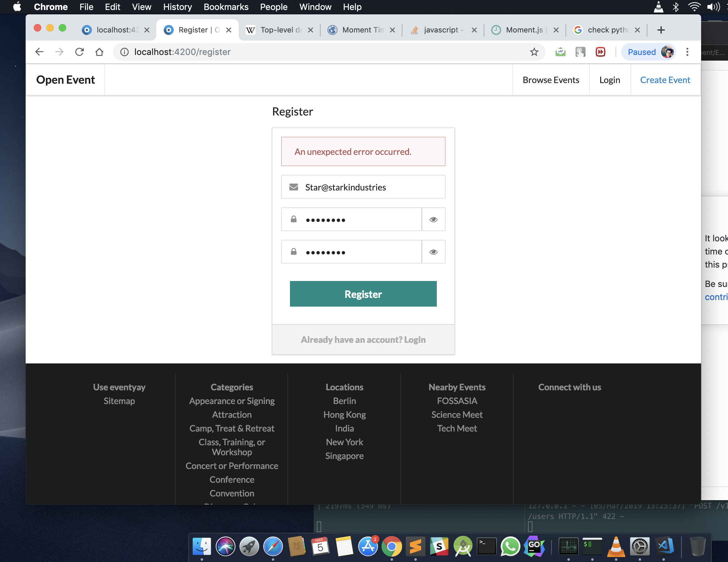The height and width of the screenshot is (562, 728).
Task: Submit the form with the Register button
Action: 363,294
